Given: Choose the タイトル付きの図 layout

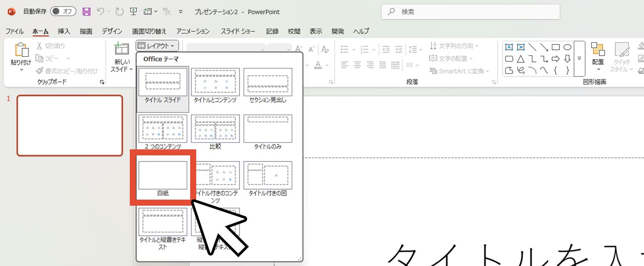Looking at the screenshot, I should (x=268, y=179).
